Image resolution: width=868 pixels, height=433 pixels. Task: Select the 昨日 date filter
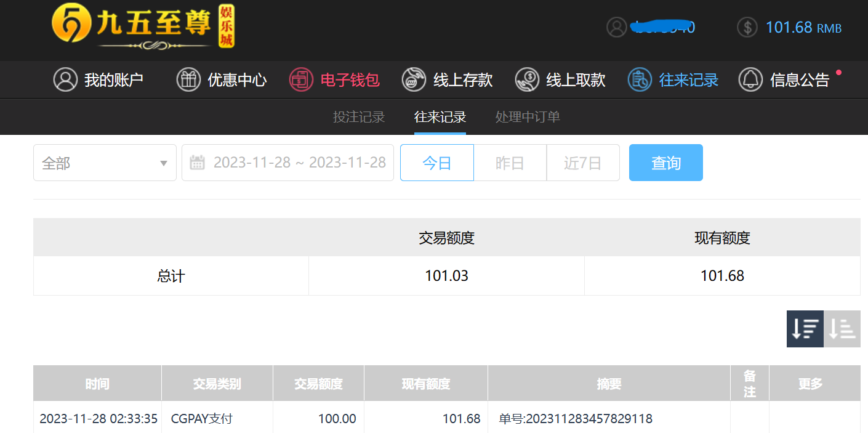[510, 163]
